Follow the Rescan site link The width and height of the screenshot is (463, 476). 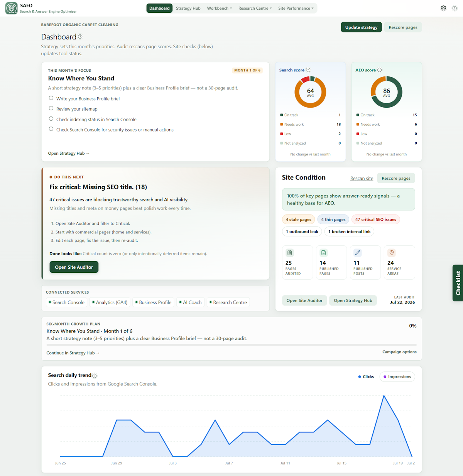coord(362,178)
